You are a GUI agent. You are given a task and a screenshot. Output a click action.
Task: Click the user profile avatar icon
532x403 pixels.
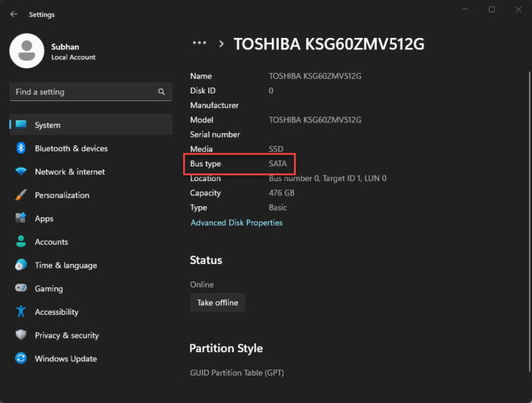click(27, 51)
